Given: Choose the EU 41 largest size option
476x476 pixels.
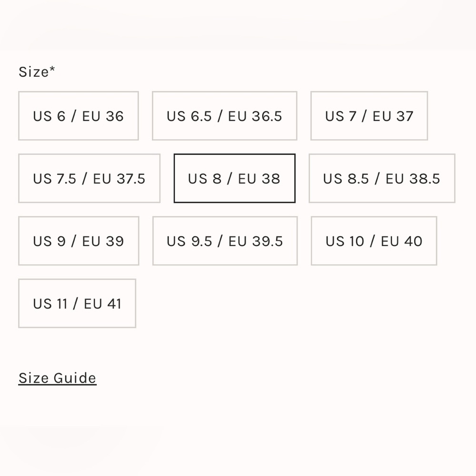Looking at the screenshot, I should pos(77,303).
